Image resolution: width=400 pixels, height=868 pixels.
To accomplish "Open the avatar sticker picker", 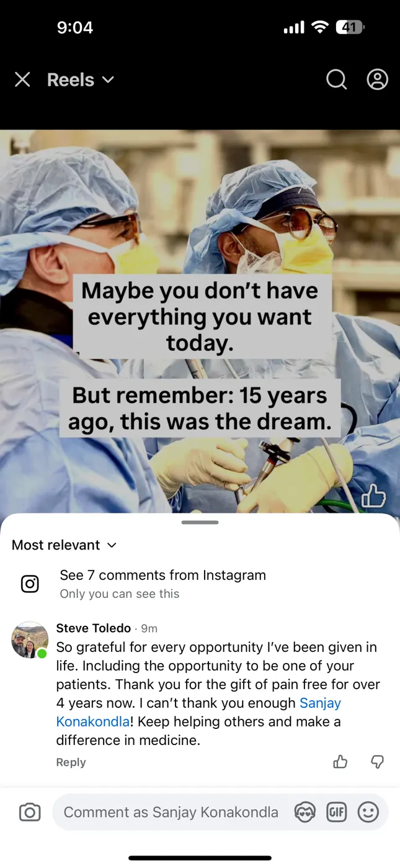I will point(304,812).
